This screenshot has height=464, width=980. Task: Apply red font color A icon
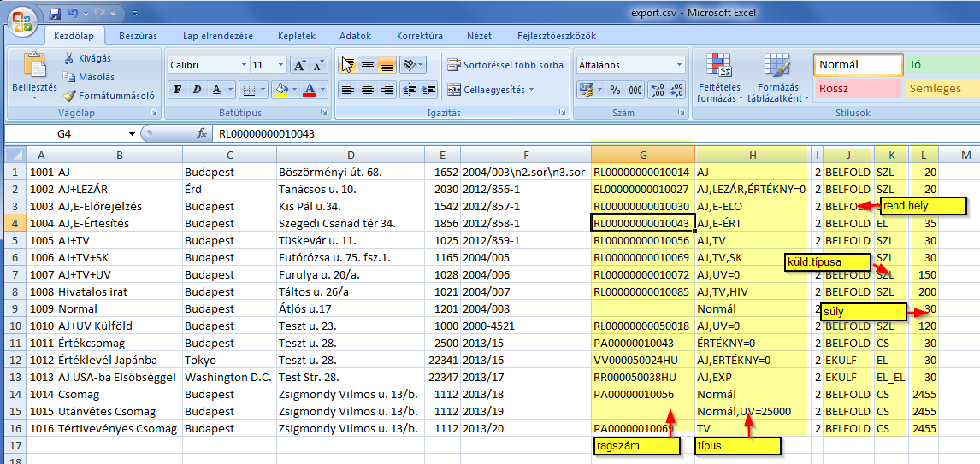point(309,90)
